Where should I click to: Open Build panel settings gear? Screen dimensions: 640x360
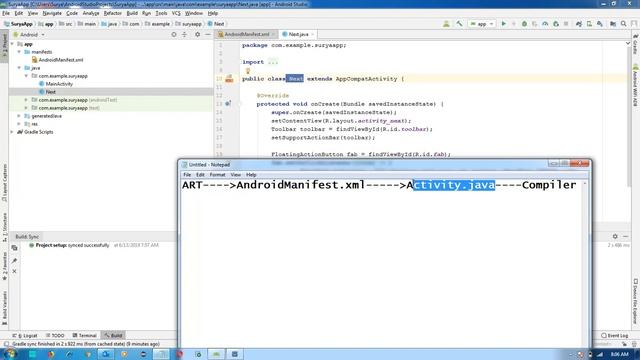point(615,236)
